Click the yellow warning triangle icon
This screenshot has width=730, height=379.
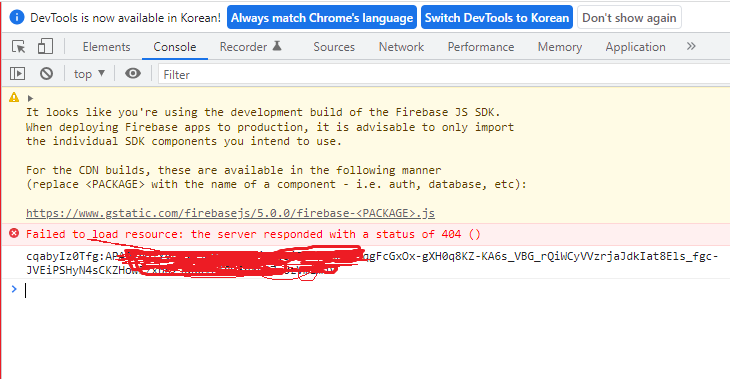coord(14,97)
